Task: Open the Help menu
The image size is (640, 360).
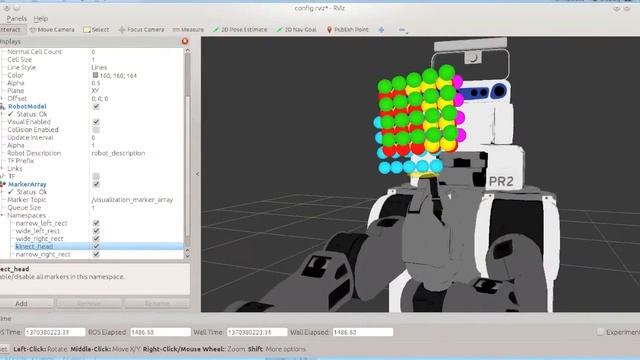Action: tap(40, 19)
